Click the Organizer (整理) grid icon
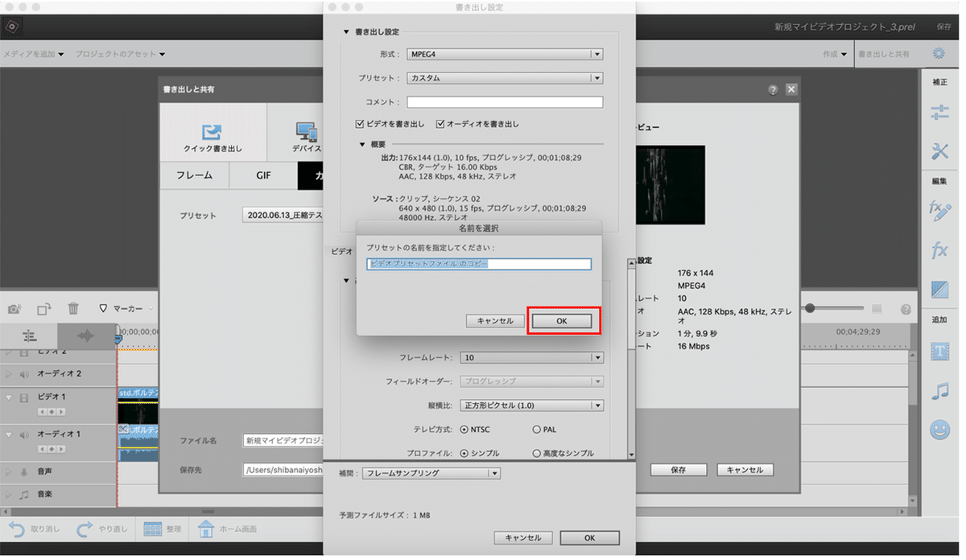Screen dimensions: 966x560 (154, 529)
